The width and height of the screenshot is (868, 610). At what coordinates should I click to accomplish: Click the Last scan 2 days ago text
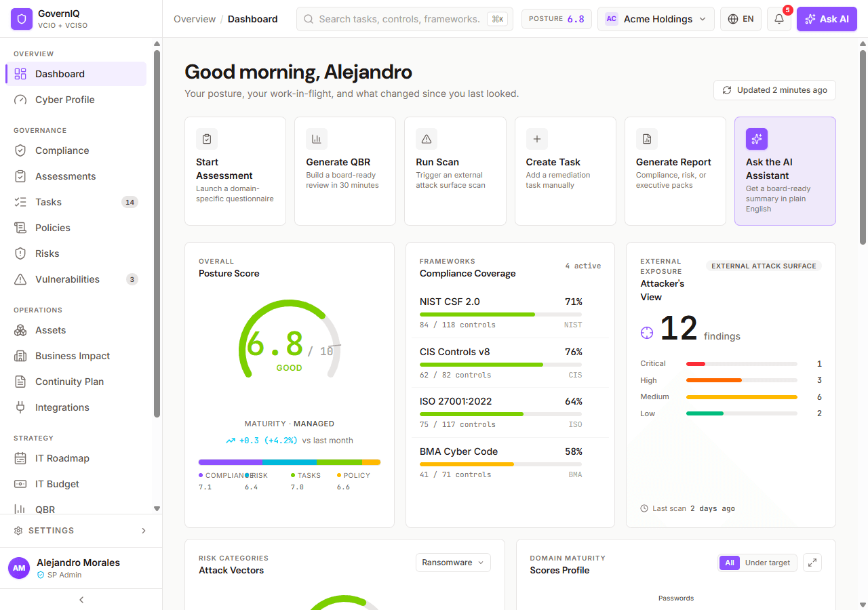tap(694, 508)
